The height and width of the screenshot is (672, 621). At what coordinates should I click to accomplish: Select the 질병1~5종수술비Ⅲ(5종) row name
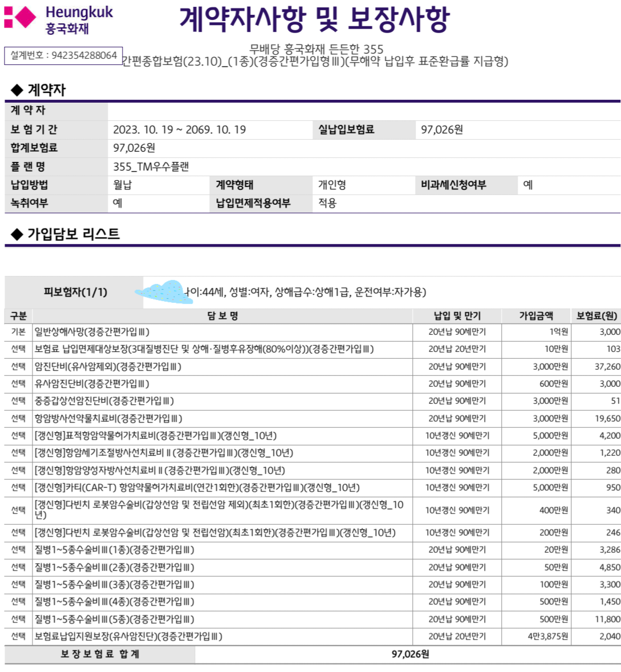(x=115, y=620)
